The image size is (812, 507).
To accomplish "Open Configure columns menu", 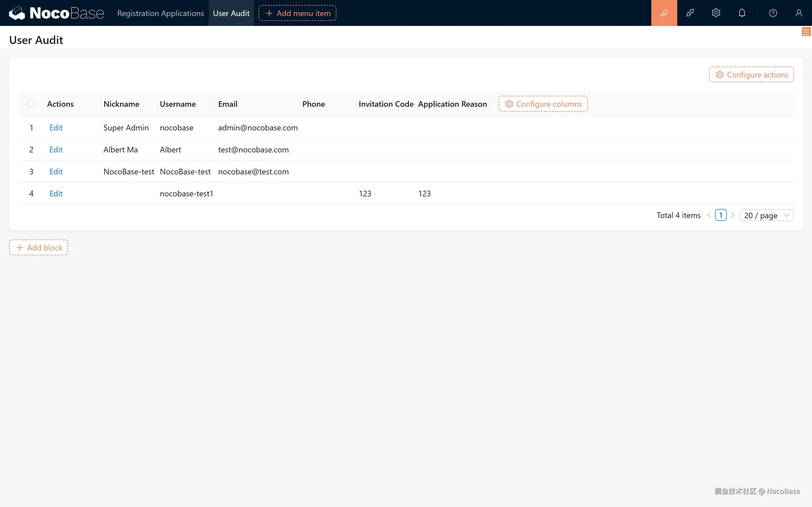I will (x=543, y=104).
